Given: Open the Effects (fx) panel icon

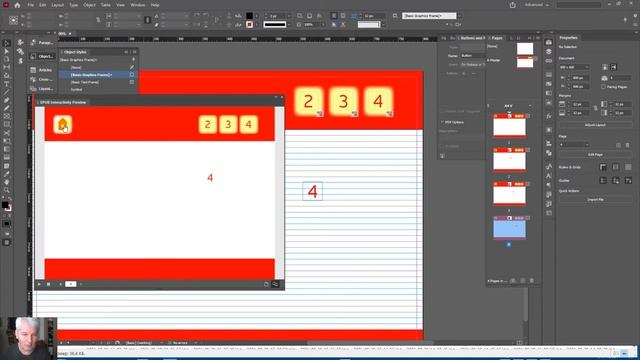Looking at the screenshot, I should (x=549, y=116).
